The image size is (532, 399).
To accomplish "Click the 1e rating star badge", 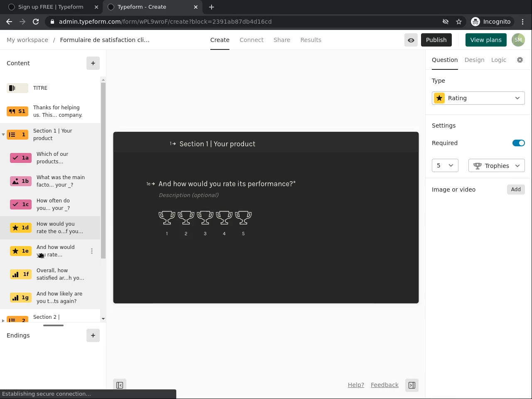I will point(21,251).
